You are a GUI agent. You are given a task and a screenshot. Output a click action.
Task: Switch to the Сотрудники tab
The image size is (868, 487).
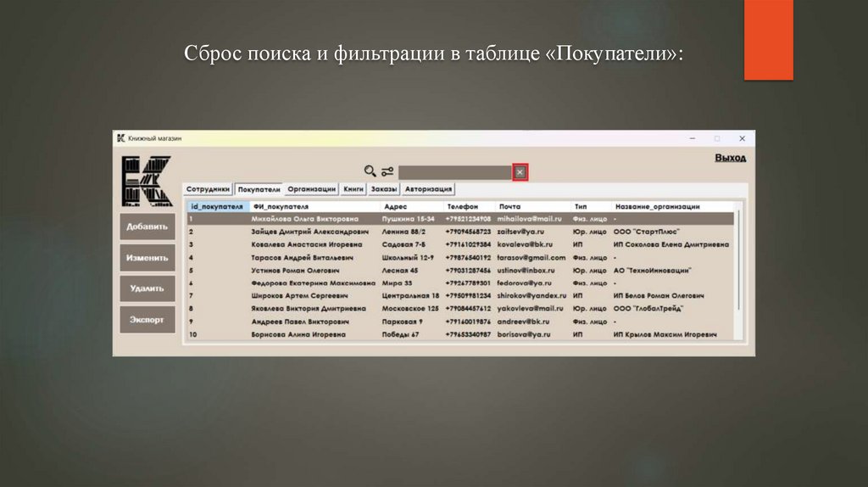(x=208, y=189)
